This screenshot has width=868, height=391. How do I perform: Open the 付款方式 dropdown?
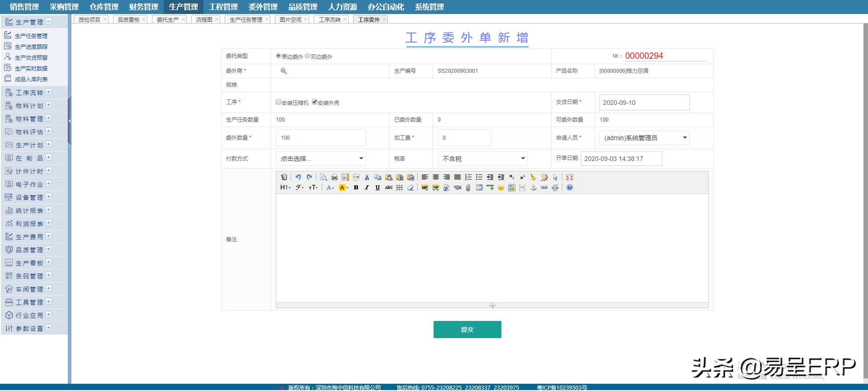point(321,159)
